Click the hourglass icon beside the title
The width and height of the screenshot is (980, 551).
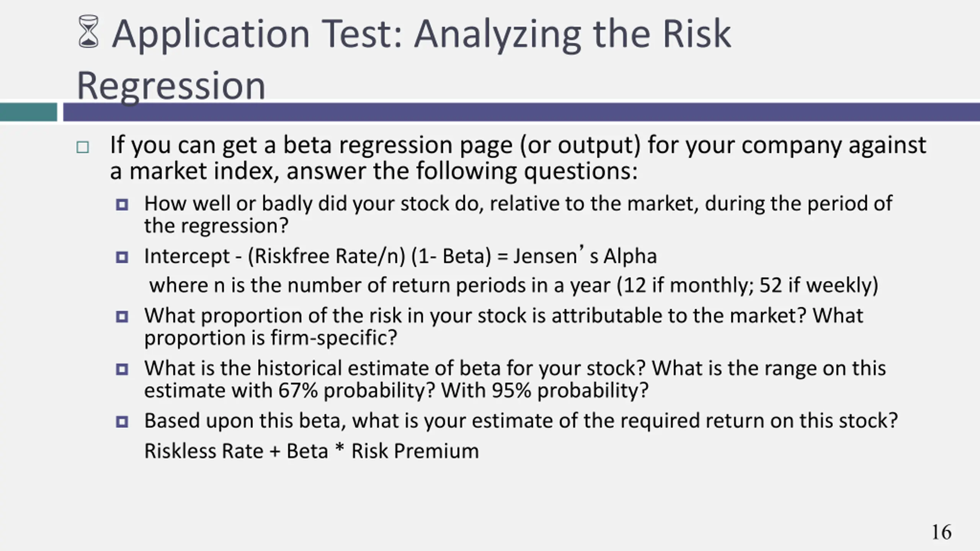[88, 32]
